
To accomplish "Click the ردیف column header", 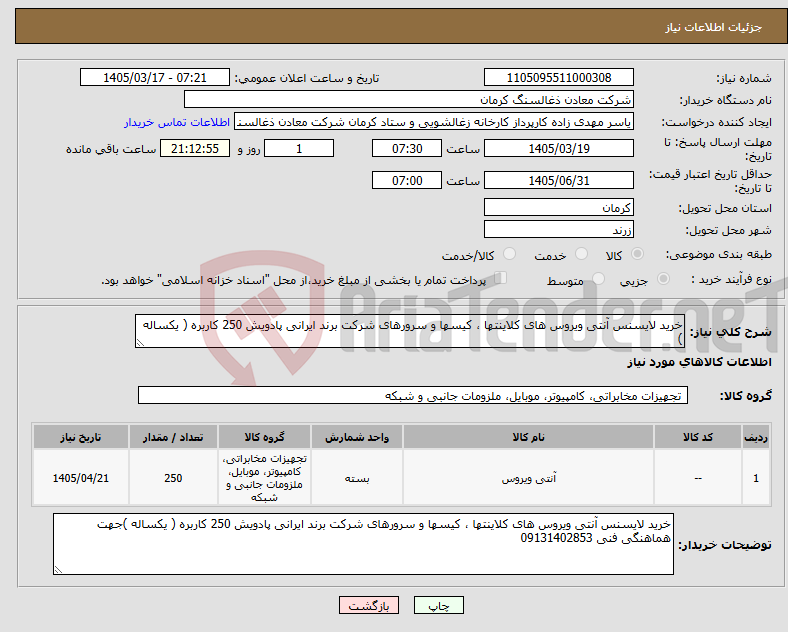I will [x=756, y=437].
